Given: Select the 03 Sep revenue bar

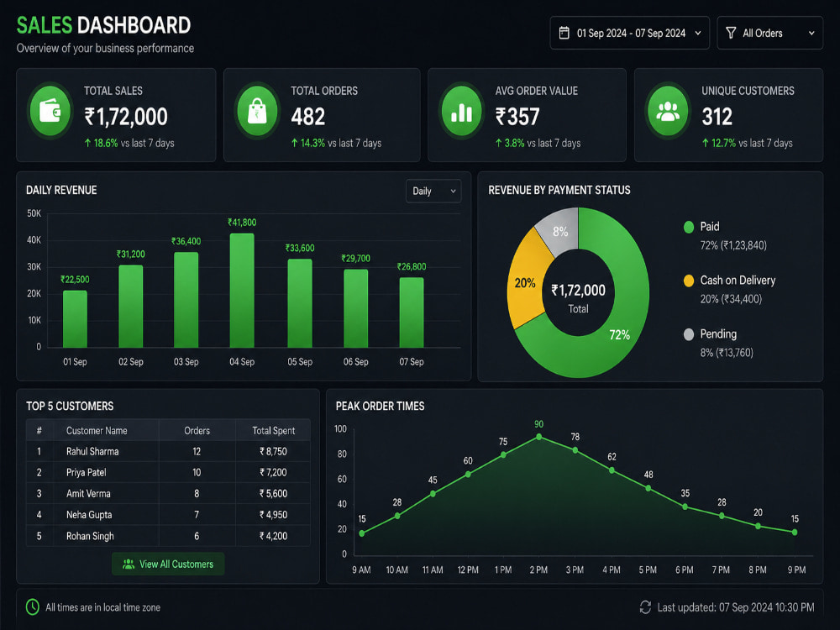Looking at the screenshot, I should (186, 300).
